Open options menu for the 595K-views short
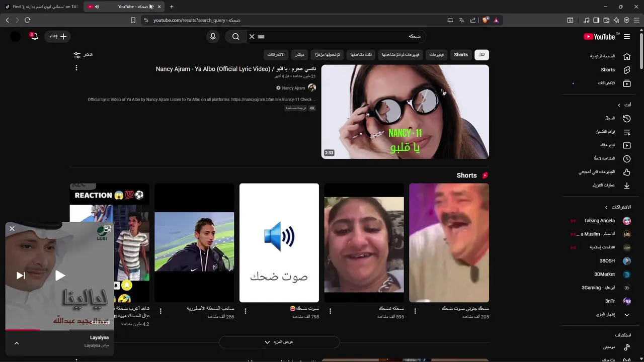The height and width of the screenshot is (362, 644). (x=330, y=311)
